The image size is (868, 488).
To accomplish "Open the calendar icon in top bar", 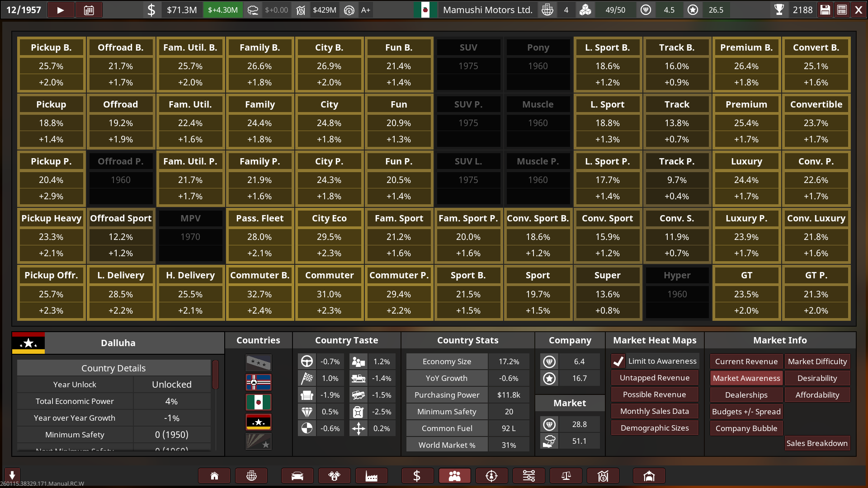I will (89, 10).
